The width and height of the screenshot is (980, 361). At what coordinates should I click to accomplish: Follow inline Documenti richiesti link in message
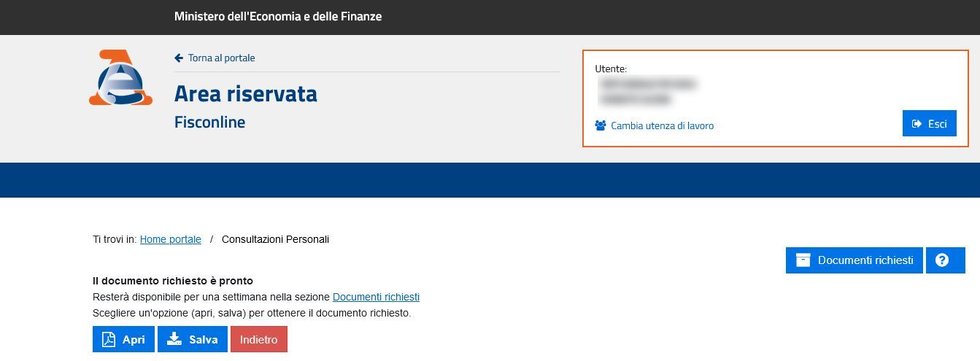pyautogui.click(x=376, y=297)
